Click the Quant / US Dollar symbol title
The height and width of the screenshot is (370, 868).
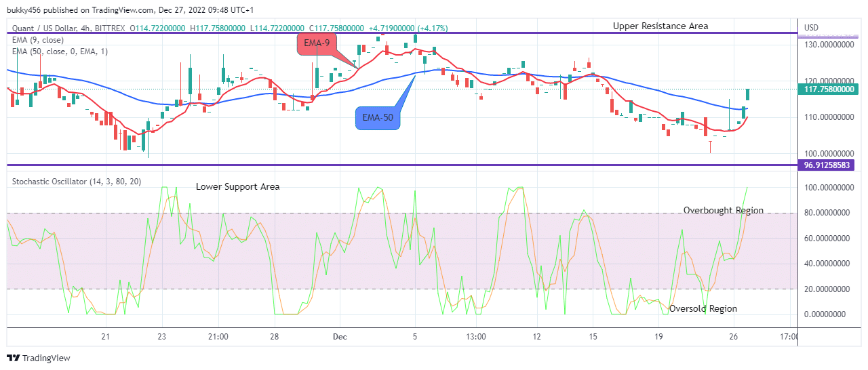click(51, 28)
